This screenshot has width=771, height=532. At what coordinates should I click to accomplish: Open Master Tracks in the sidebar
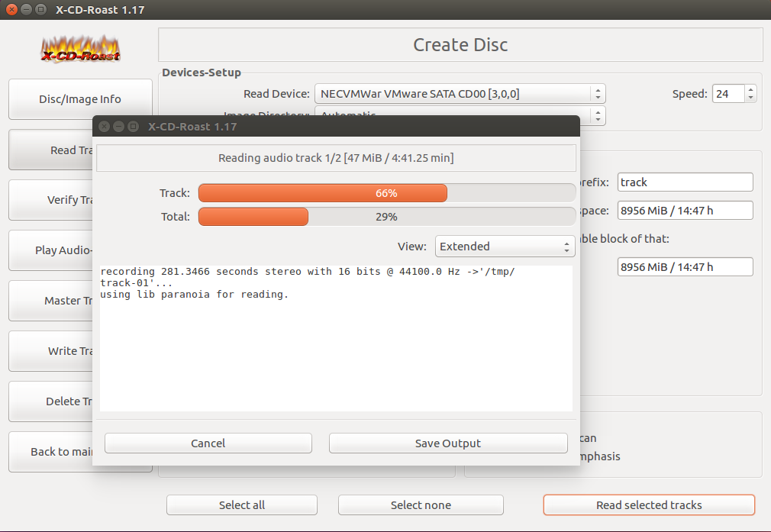click(x=50, y=301)
